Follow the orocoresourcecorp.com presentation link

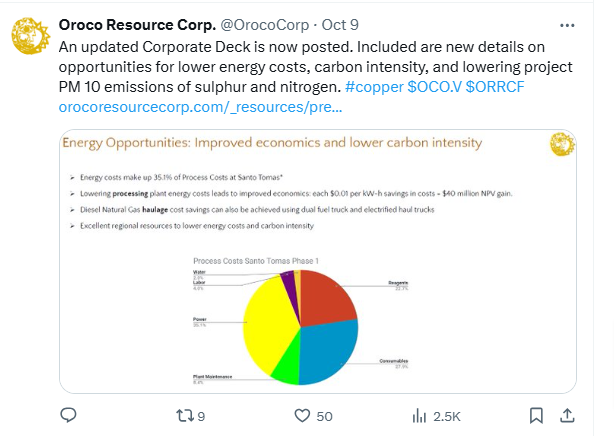(x=200, y=107)
